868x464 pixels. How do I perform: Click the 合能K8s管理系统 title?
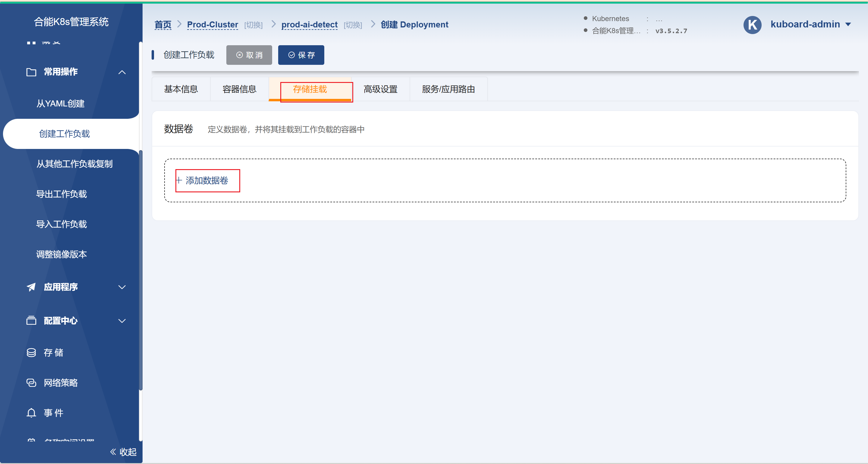(x=71, y=22)
